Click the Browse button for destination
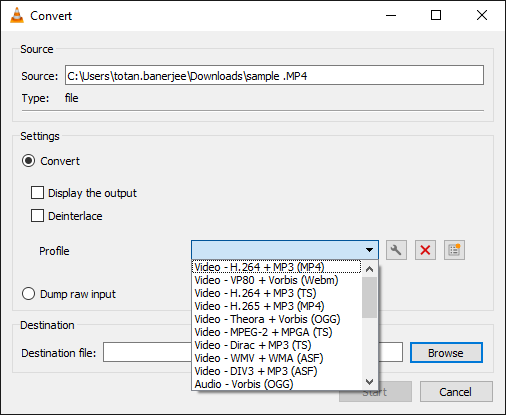 click(446, 353)
